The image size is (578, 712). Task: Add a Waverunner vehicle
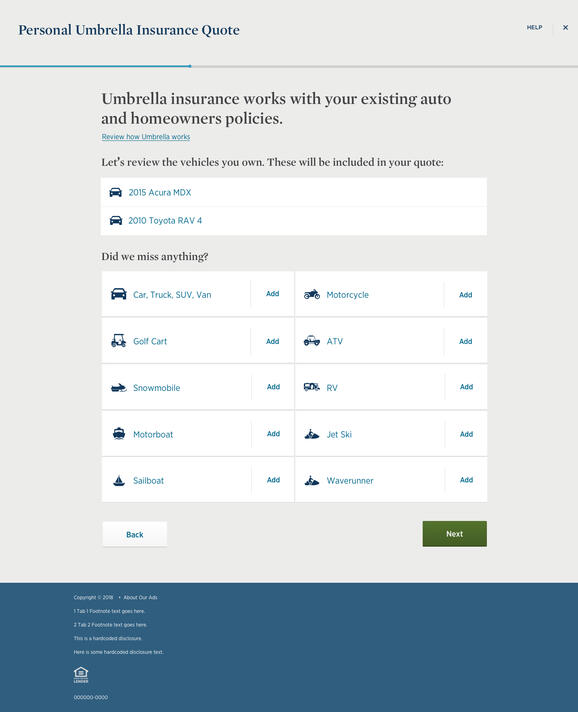point(466,480)
